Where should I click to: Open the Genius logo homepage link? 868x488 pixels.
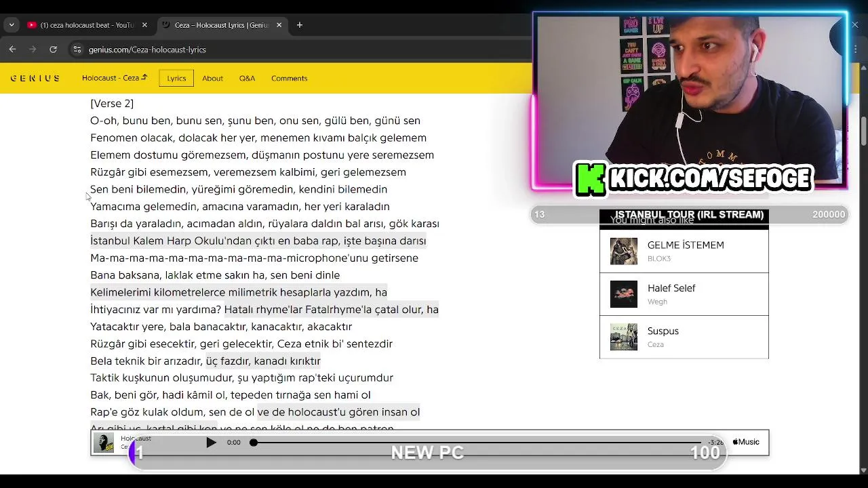pyautogui.click(x=35, y=78)
